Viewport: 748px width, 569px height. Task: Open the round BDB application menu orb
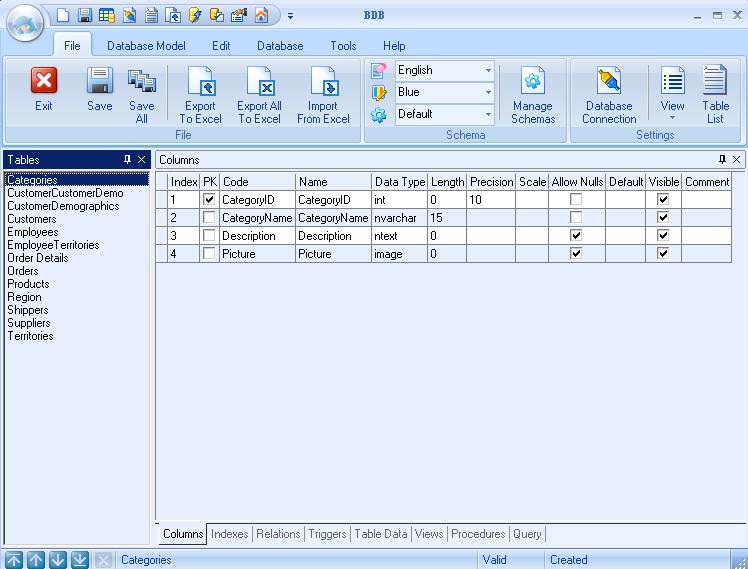tap(25, 23)
